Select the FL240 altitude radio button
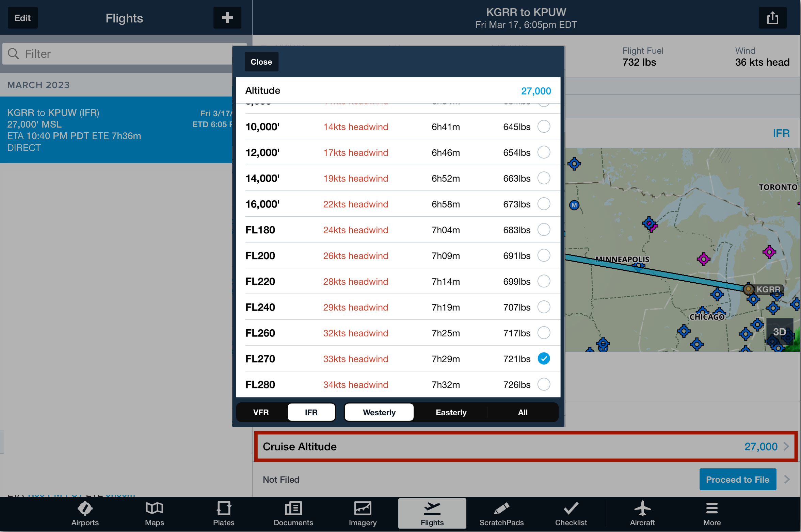The image size is (801, 532). [x=544, y=307]
